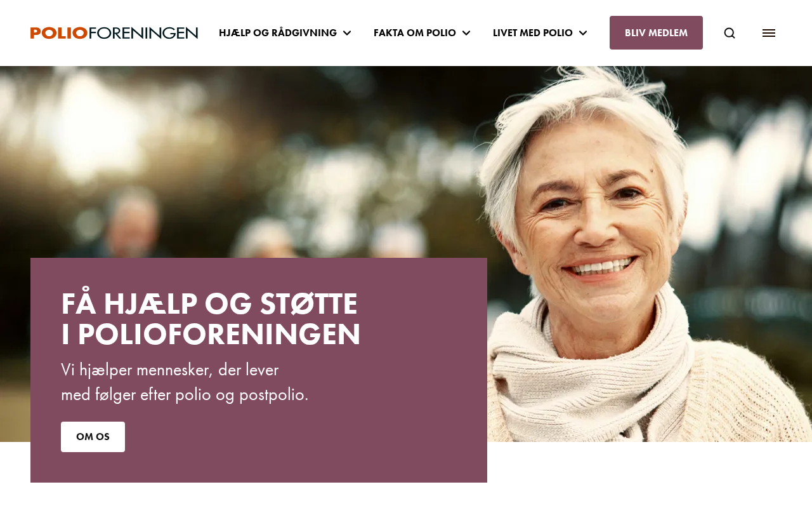Expand the chevron beside Livet med polio
Screen dimensions: 812x508
point(583,33)
